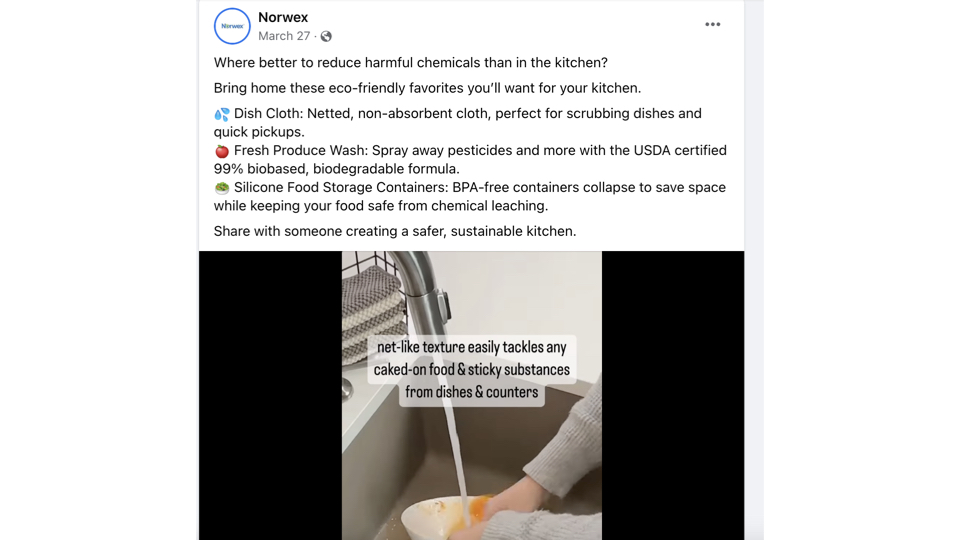Click the 'Share with someone creating a safer' line
Viewport: 960px width, 540px height.
pyautogui.click(x=395, y=231)
